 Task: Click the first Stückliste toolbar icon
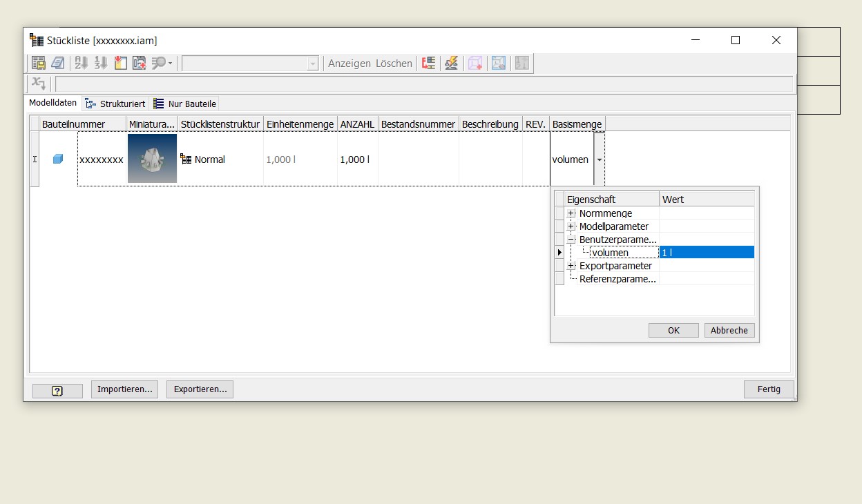click(x=38, y=63)
